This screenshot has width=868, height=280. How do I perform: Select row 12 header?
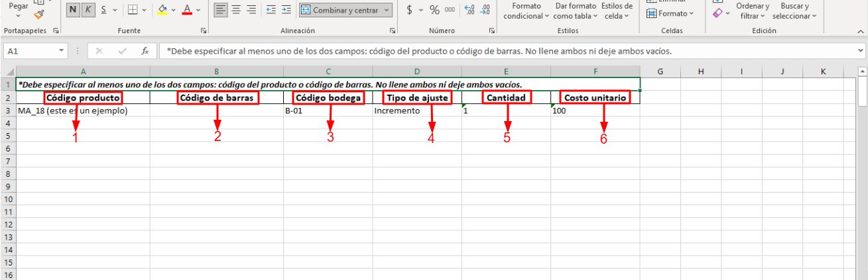click(9, 224)
